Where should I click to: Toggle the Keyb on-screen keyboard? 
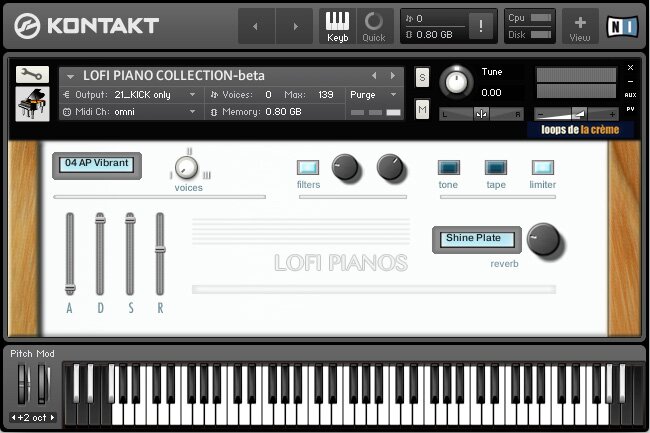337,27
